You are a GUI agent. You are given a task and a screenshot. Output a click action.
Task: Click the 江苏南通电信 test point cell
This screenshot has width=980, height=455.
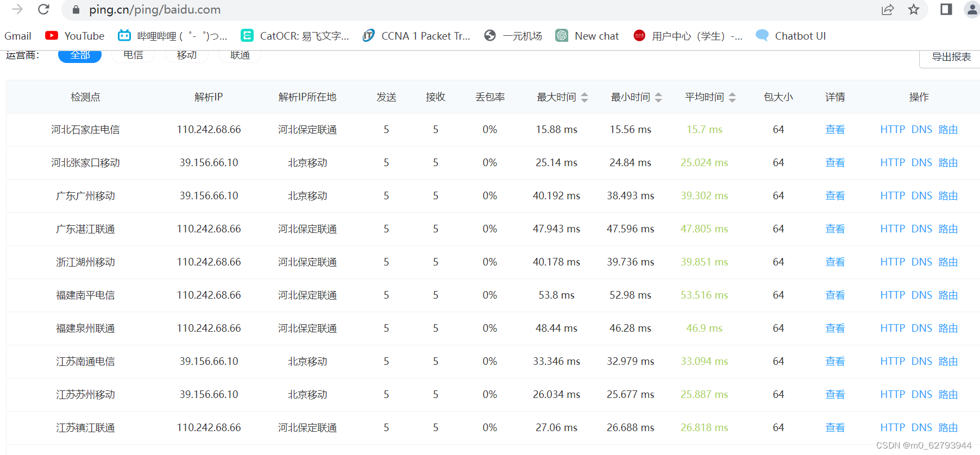pyautogui.click(x=85, y=362)
